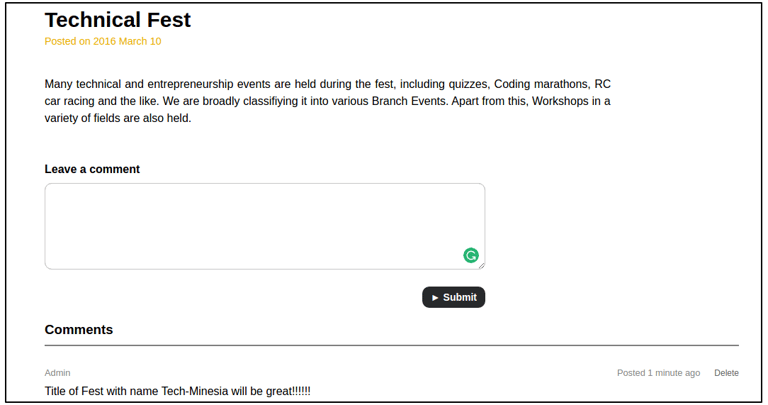Click the divider line below Comments heading
Image resolution: width=768 pixels, height=405 pixels.
[x=392, y=346]
